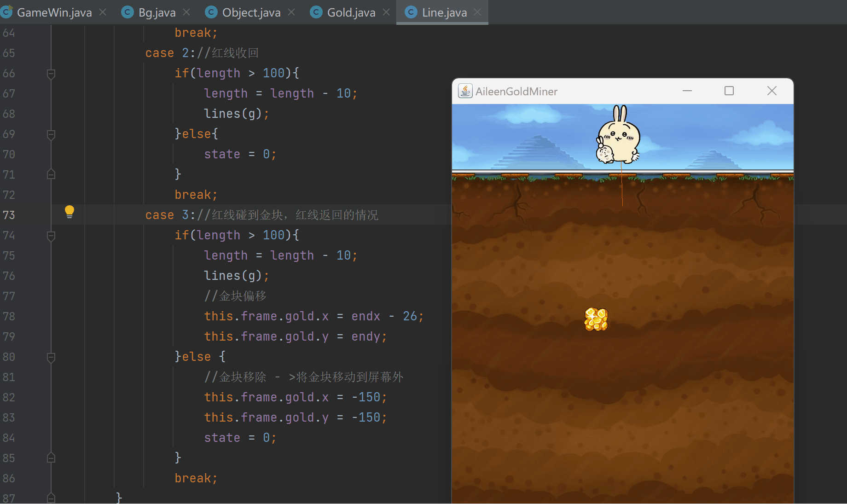
Task: Click 'this.frame.gold.x = -150;' on line 82
Action: [296, 397]
